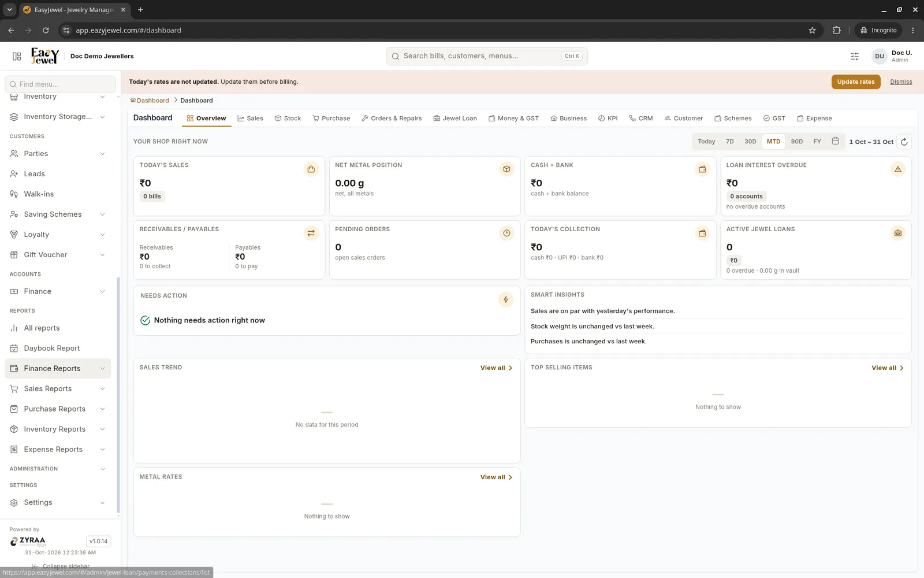Click View all in Sales Trend
Screen dimensions: 924x578
coord(497,368)
